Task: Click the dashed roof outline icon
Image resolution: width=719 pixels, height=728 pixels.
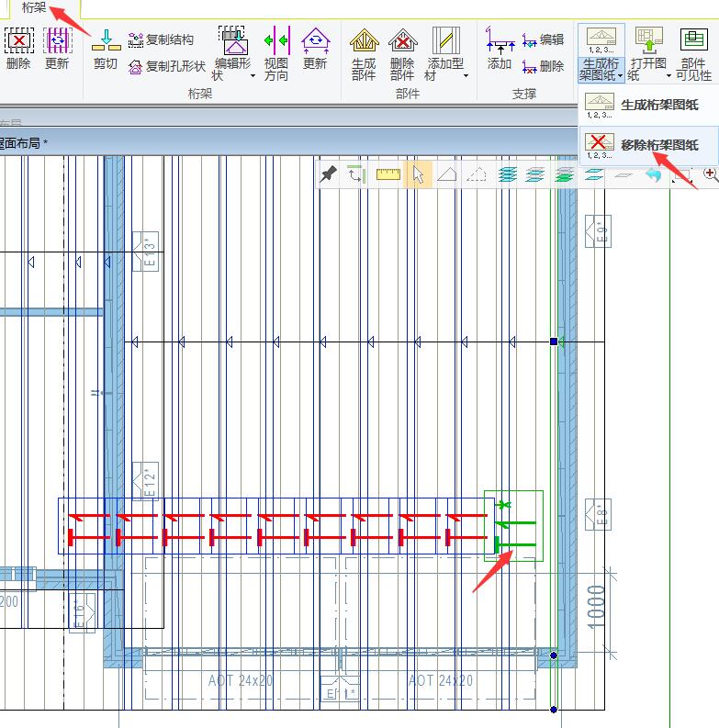Action: click(x=476, y=175)
